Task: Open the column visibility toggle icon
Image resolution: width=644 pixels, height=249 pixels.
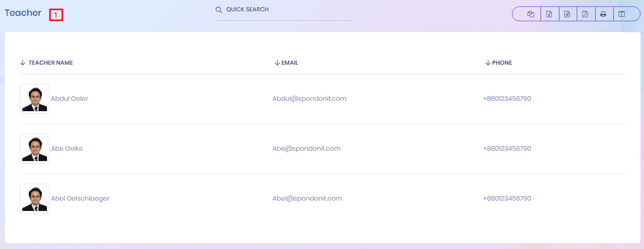Action: (622, 14)
